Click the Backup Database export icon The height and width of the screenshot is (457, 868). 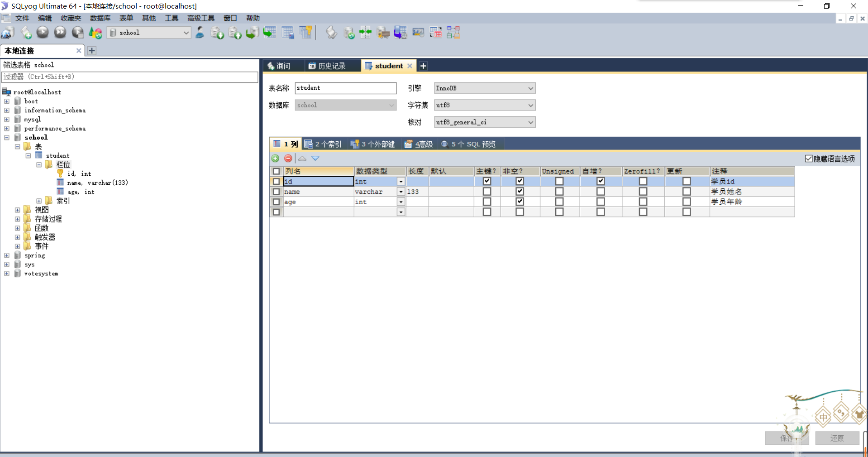234,33
